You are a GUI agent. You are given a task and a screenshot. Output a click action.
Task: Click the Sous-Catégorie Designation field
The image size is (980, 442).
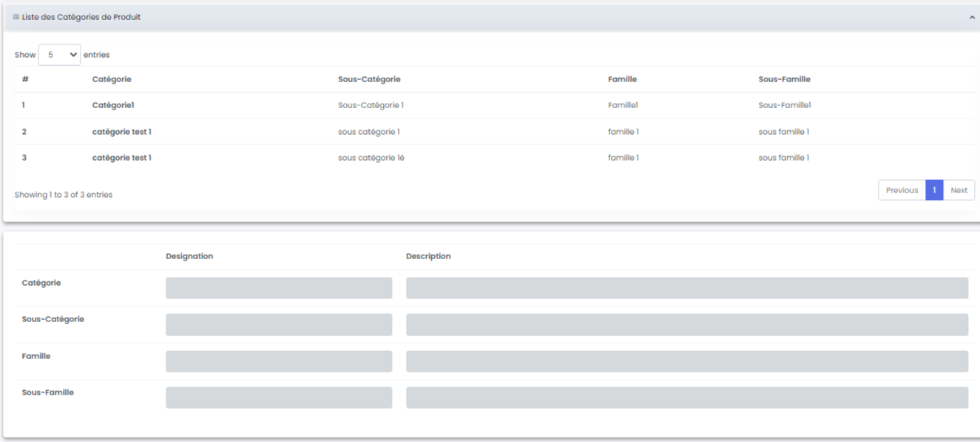pyautogui.click(x=279, y=324)
